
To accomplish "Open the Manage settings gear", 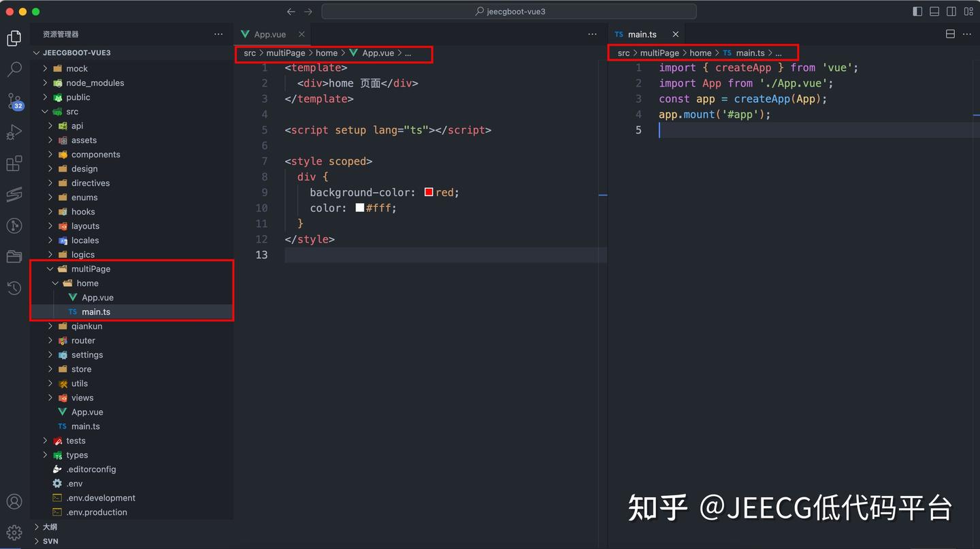I will (14, 533).
